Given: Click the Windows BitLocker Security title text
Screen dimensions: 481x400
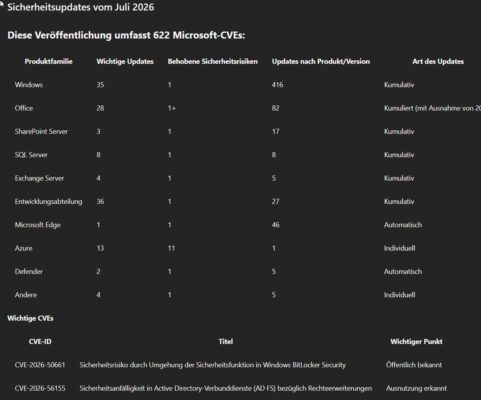Looking at the screenshot, I should [213, 365].
